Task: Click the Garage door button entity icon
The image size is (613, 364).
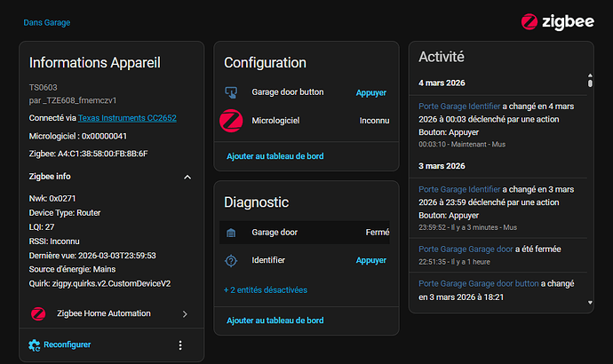Action: point(231,91)
